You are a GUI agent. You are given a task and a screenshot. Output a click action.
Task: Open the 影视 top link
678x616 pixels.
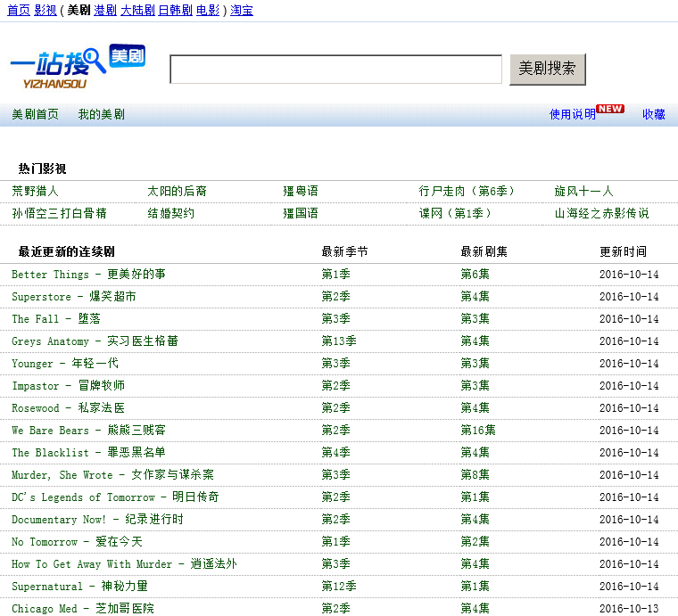click(x=45, y=10)
